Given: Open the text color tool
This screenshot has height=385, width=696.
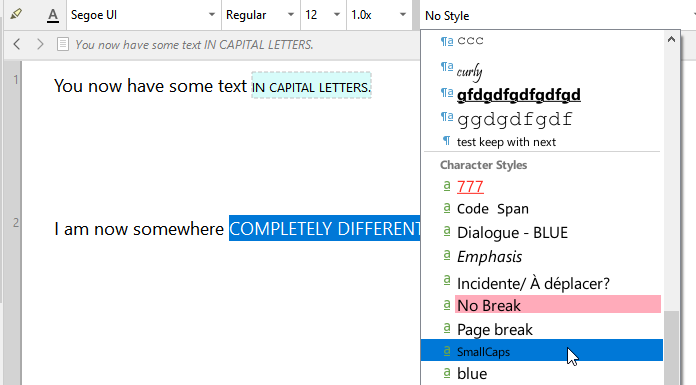Looking at the screenshot, I should point(52,15).
